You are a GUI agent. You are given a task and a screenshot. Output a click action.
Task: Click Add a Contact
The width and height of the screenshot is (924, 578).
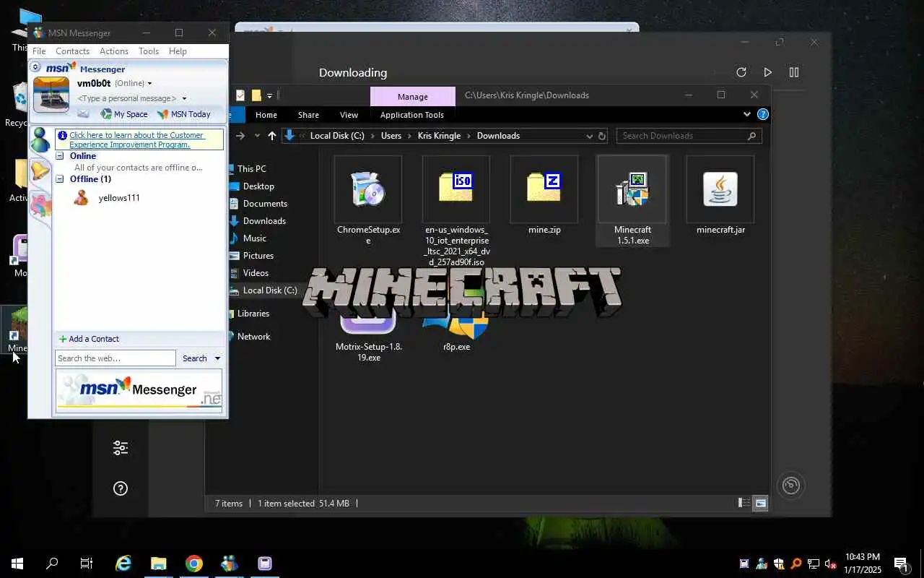pyautogui.click(x=89, y=339)
